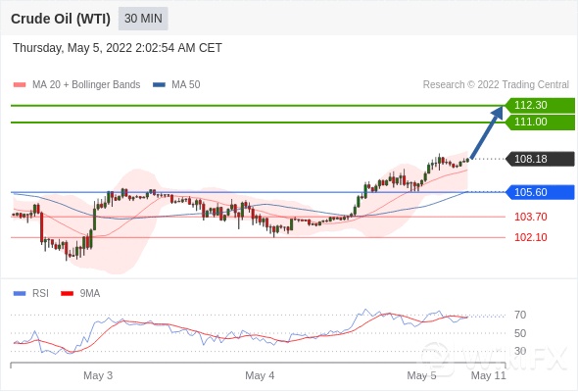Click the green 112.30 resistance label

pyautogui.click(x=540, y=105)
